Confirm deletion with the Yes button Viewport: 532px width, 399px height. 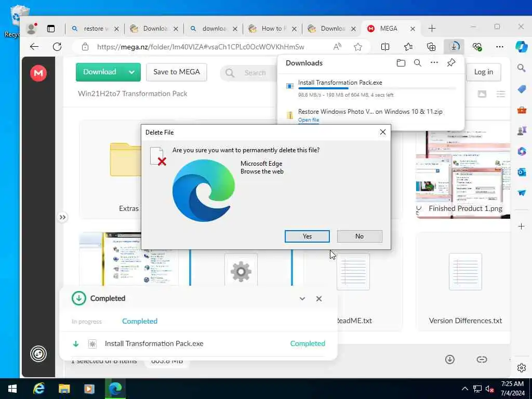tap(307, 236)
